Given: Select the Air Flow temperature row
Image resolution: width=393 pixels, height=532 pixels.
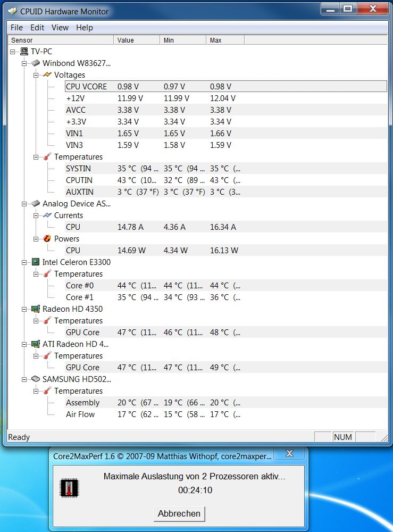Looking at the screenshot, I should click(226, 414).
